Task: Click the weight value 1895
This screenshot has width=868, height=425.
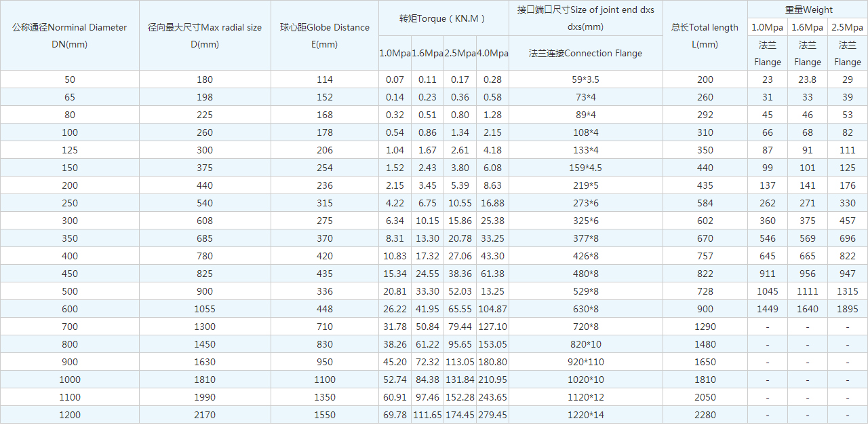Action: tap(847, 309)
